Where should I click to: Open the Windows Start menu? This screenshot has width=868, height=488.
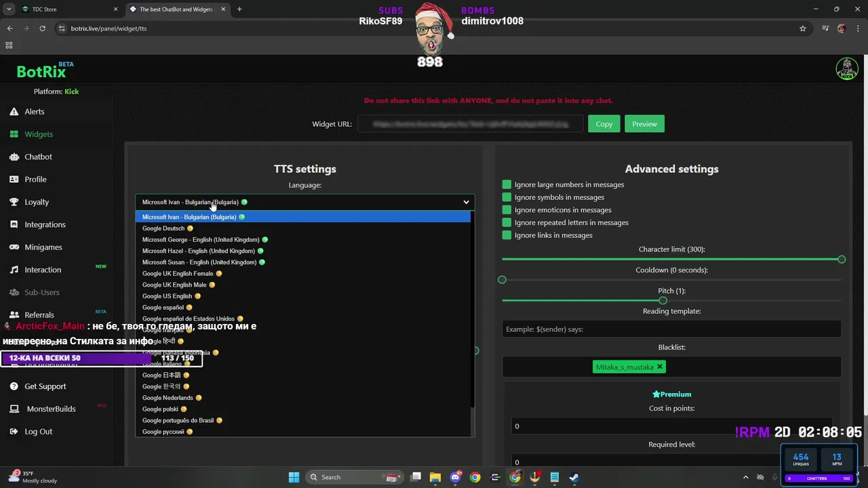[x=294, y=477]
